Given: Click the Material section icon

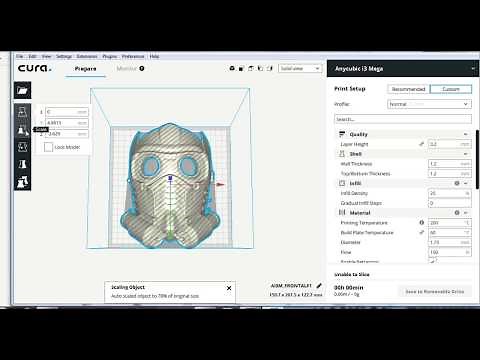Looking at the screenshot, I should tap(342, 213).
